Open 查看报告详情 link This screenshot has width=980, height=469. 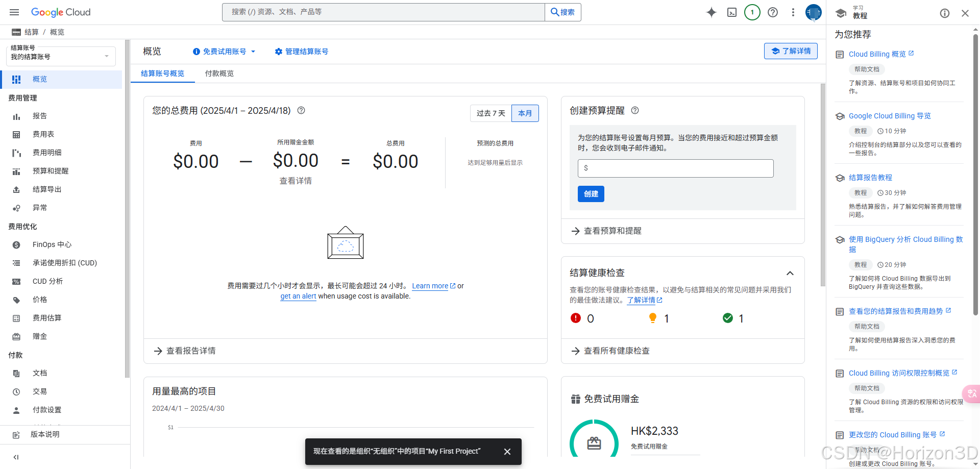(x=184, y=351)
